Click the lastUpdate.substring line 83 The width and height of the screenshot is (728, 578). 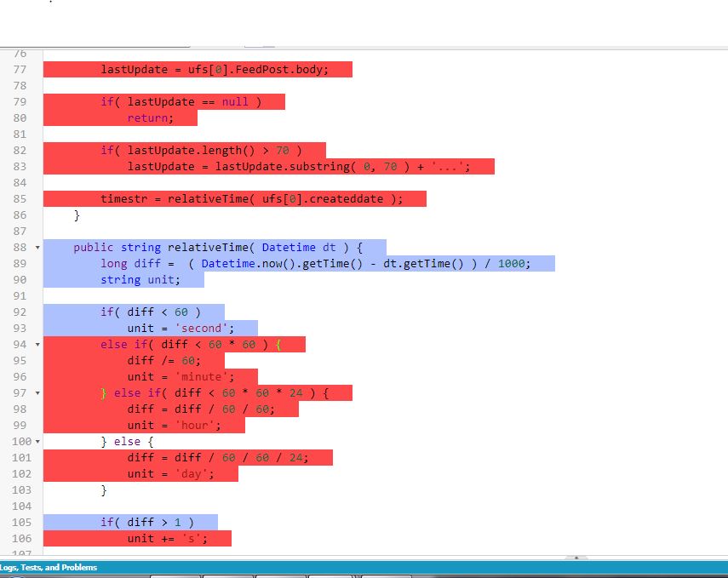point(299,167)
